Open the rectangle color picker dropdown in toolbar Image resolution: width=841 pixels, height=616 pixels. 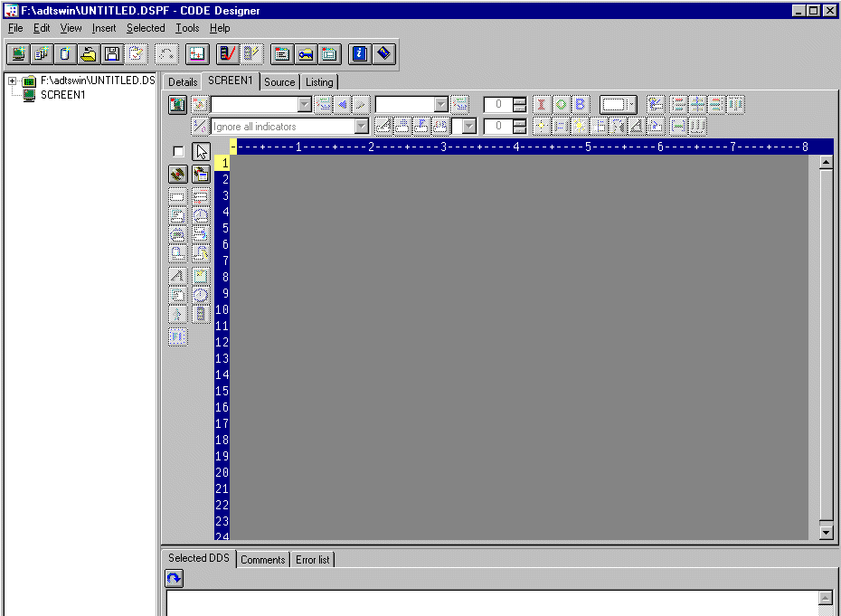630,105
